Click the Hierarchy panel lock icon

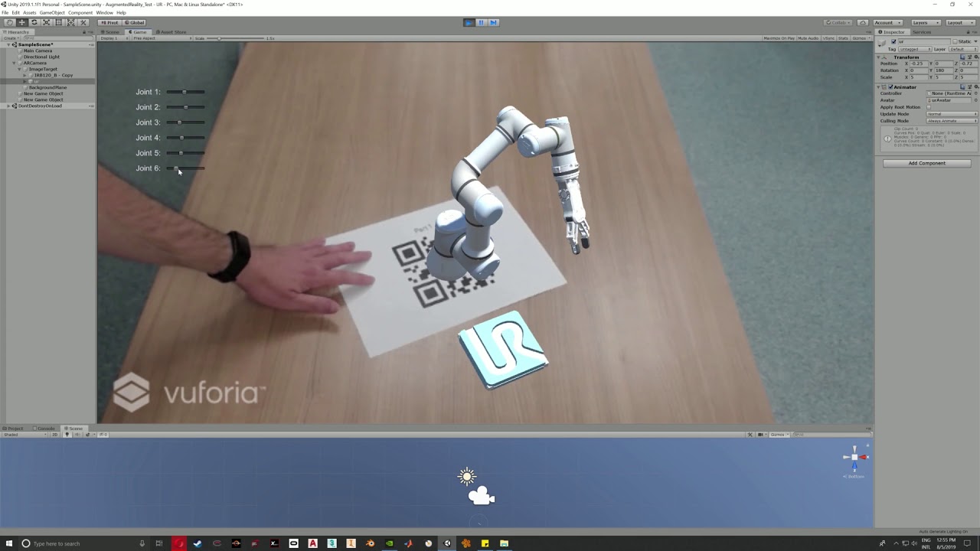[84, 32]
